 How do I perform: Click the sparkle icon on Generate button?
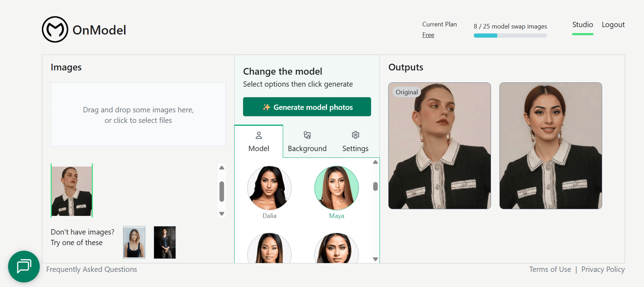[x=266, y=107]
